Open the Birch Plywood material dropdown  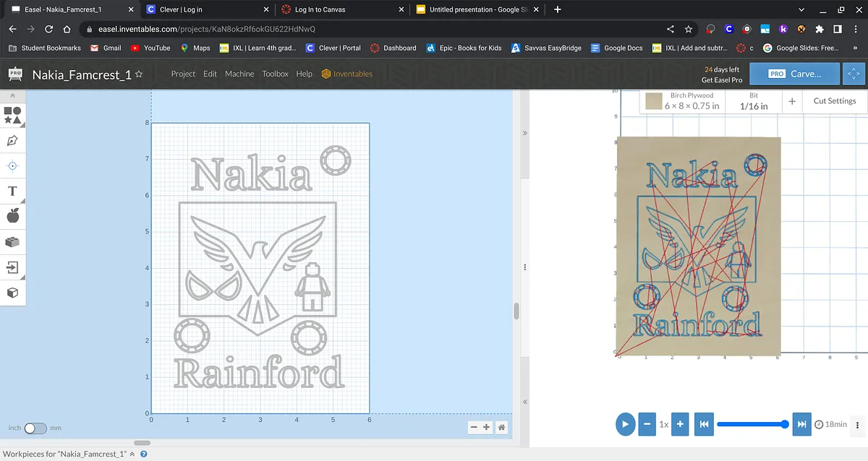683,101
